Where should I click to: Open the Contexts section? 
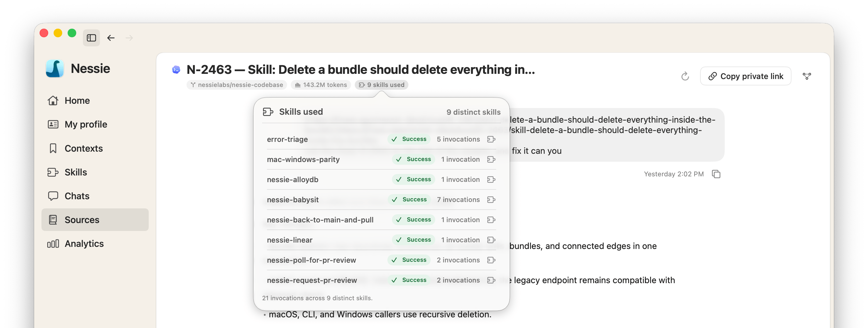pyautogui.click(x=95, y=148)
